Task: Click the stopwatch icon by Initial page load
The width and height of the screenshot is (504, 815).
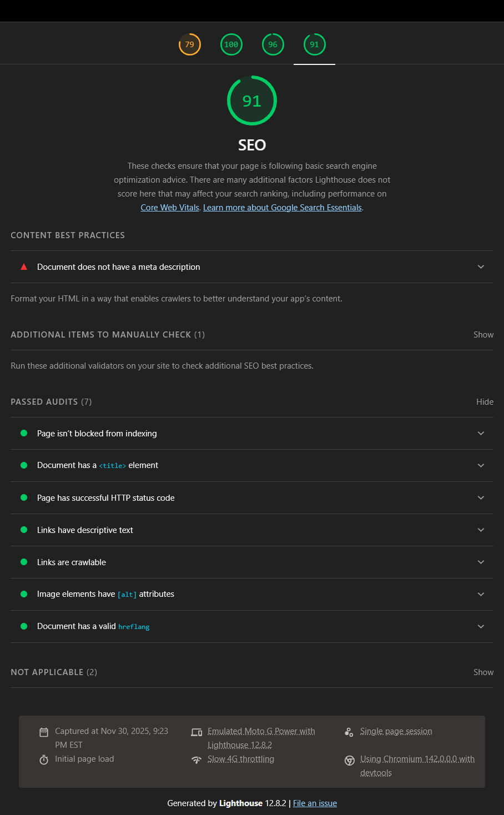Action: (44, 759)
